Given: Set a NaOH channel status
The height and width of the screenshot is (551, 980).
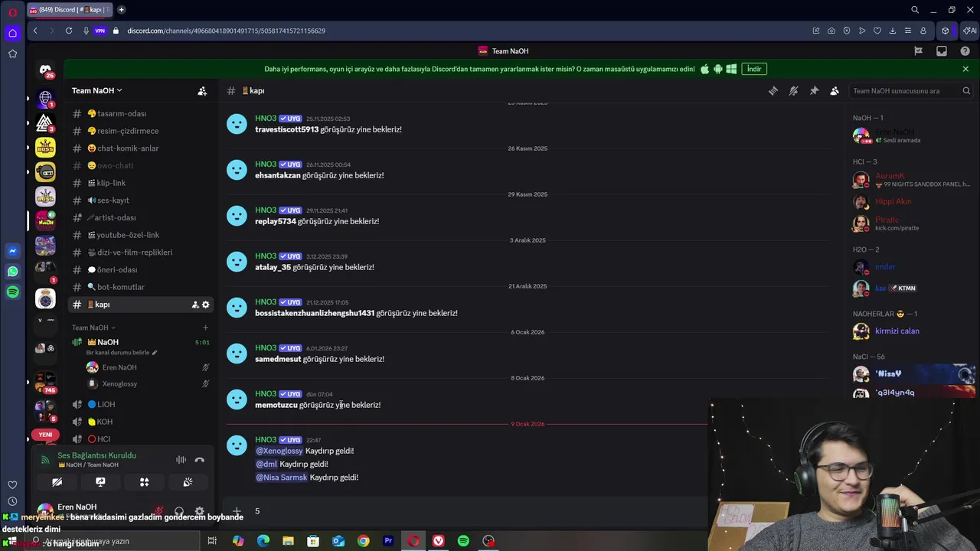Looking at the screenshot, I should tap(121, 353).
